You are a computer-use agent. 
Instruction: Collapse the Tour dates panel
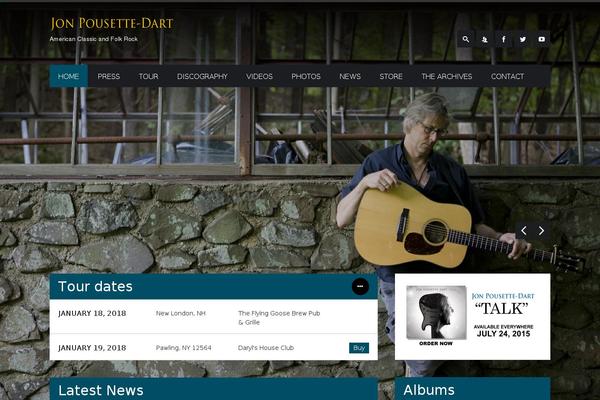(360, 286)
